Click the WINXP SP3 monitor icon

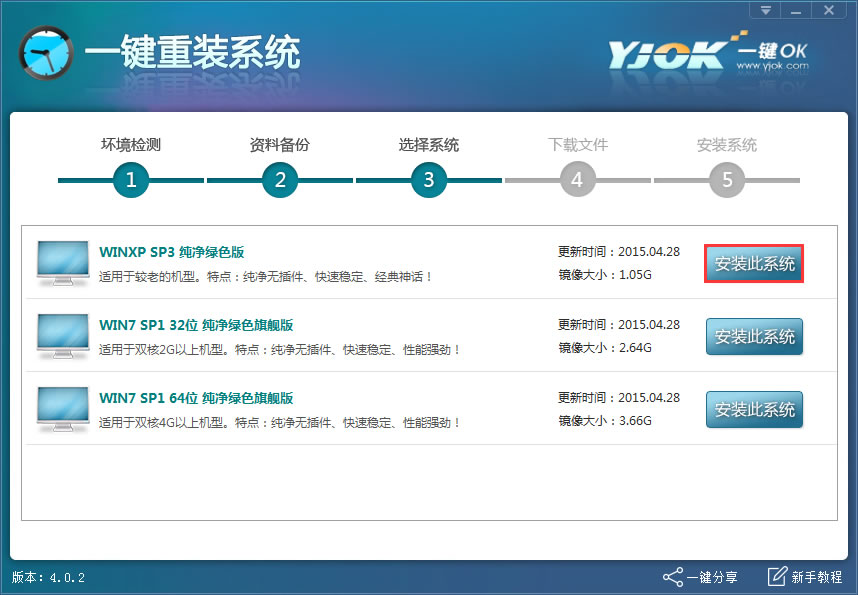point(62,260)
